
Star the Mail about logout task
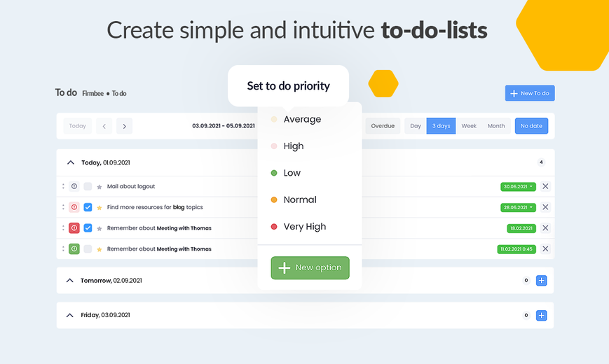100,187
